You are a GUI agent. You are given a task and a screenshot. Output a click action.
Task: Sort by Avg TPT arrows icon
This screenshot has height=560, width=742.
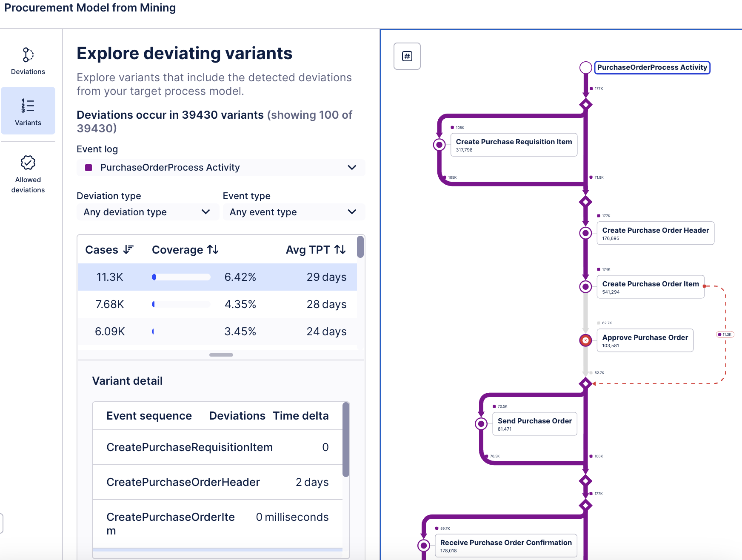pyautogui.click(x=340, y=250)
